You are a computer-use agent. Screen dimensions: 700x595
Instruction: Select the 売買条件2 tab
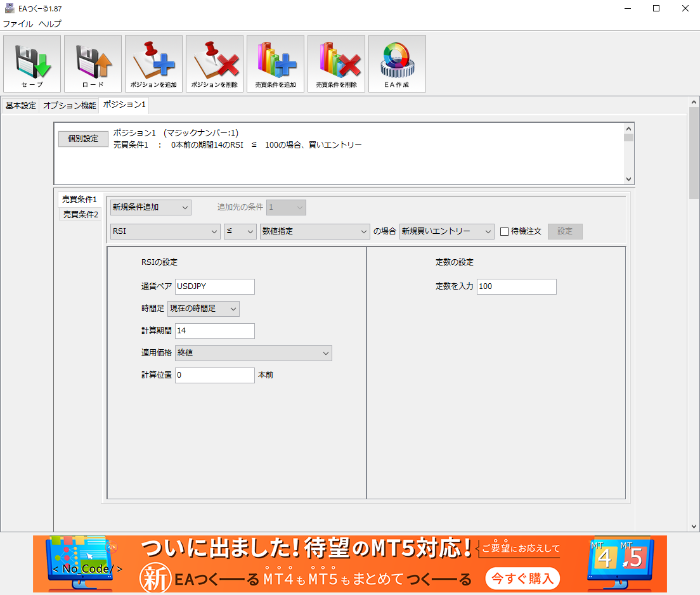[x=81, y=214]
